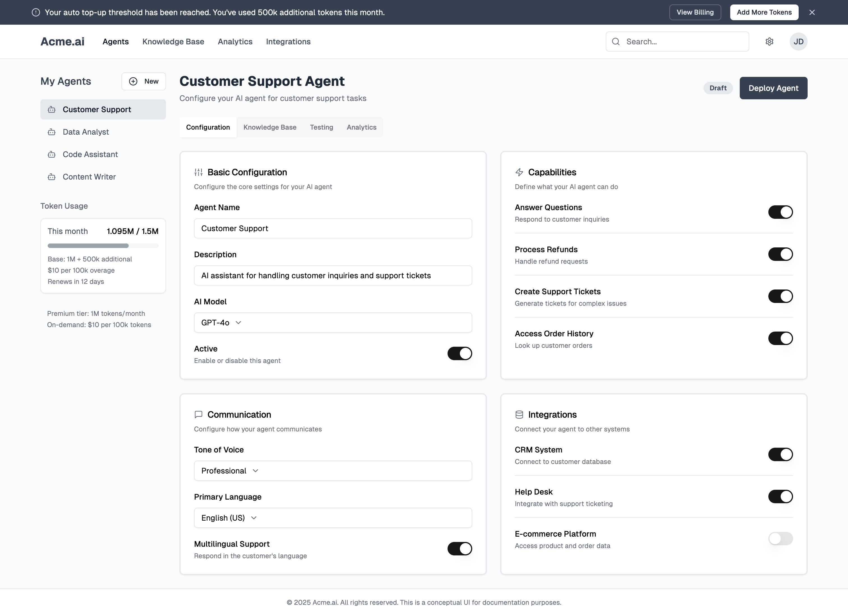Viewport: 848px width, 616px height.
Task: Switch to the Testing tab
Action: point(321,127)
